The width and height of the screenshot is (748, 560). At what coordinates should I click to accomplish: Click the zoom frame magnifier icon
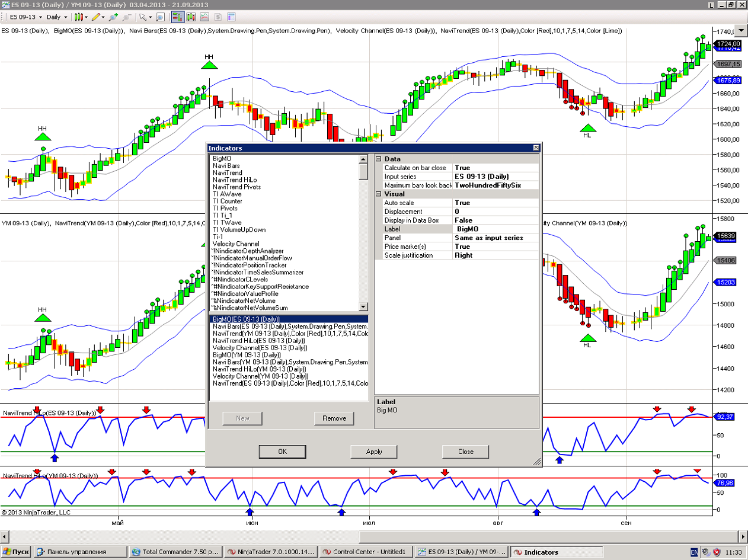click(x=161, y=17)
